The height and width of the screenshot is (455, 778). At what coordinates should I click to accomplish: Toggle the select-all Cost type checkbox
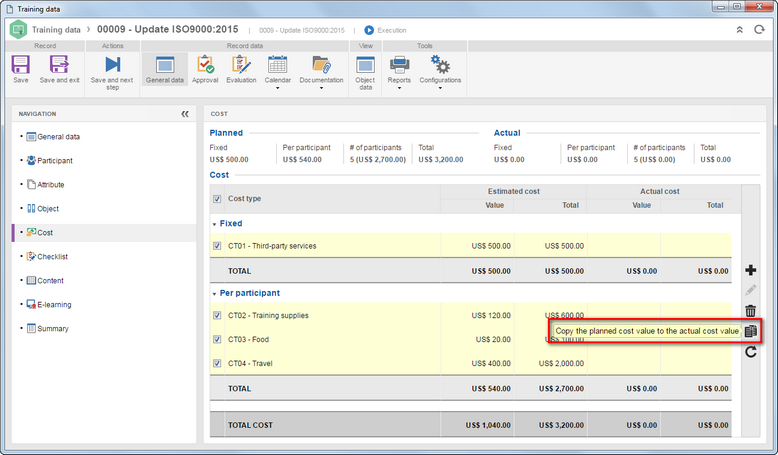pyautogui.click(x=217, y=199)
